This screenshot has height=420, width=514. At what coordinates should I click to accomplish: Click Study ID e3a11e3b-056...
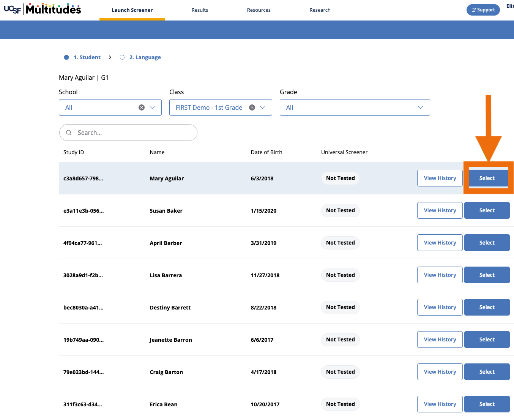(84, 211)
